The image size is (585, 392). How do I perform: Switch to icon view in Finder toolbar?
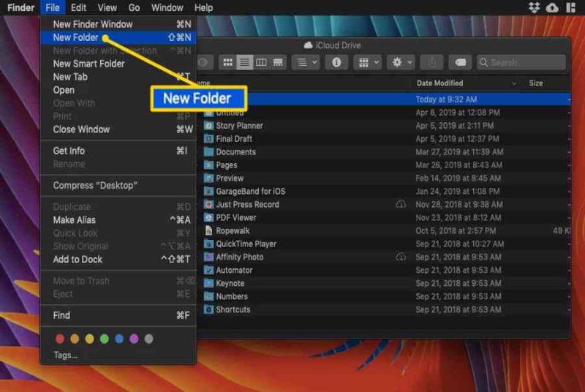[x=227, y=62]
